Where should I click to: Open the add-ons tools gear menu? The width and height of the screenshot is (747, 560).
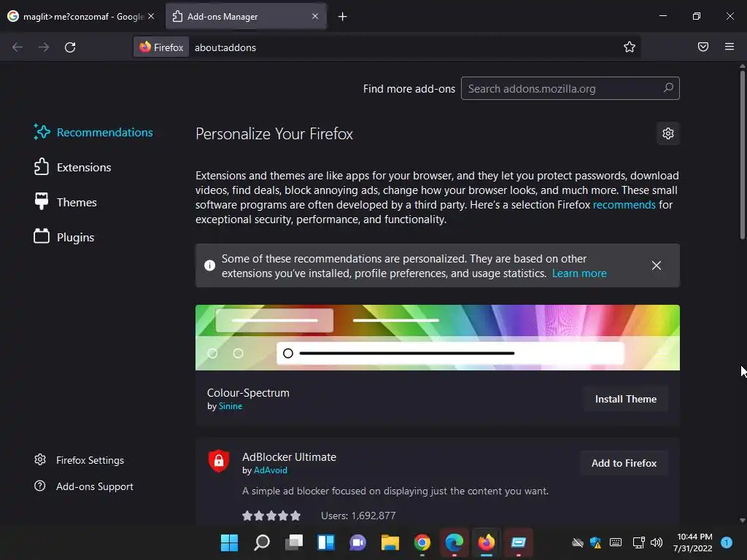point(668,133)
